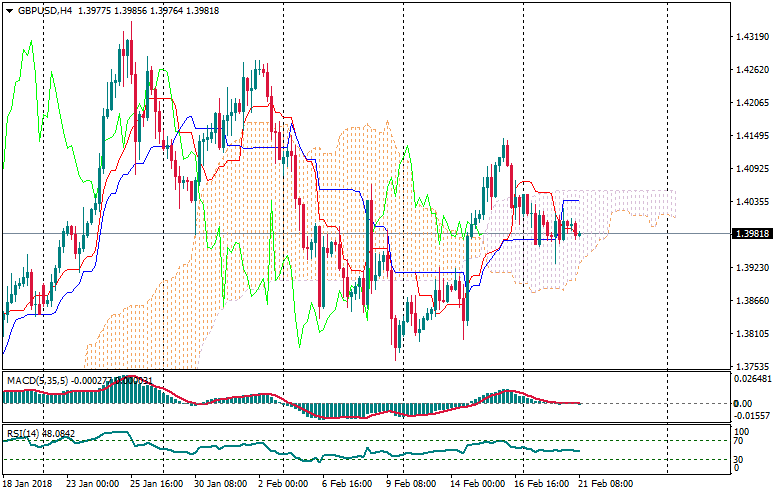Select the 2 Feb 00:00 time label
773x495 pixels.
click(x=283, y=483)
